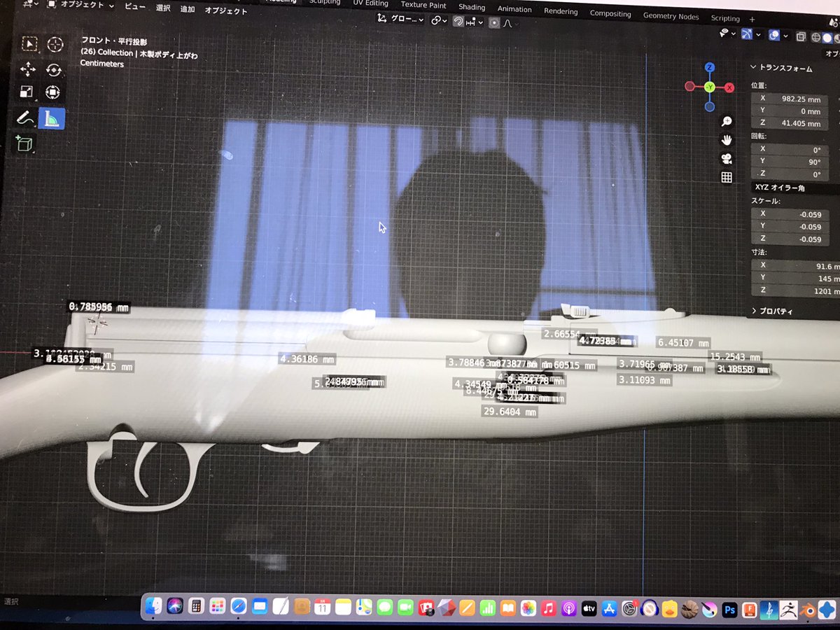Expand the プロパティ panel
Screen dimensions: 840x630
click(x=773, y=311)
